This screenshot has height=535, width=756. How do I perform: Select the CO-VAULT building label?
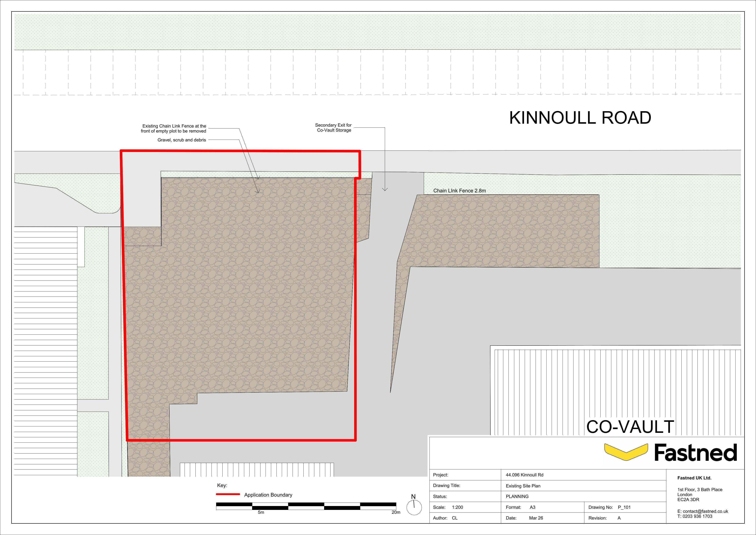(x=630, y=427)
